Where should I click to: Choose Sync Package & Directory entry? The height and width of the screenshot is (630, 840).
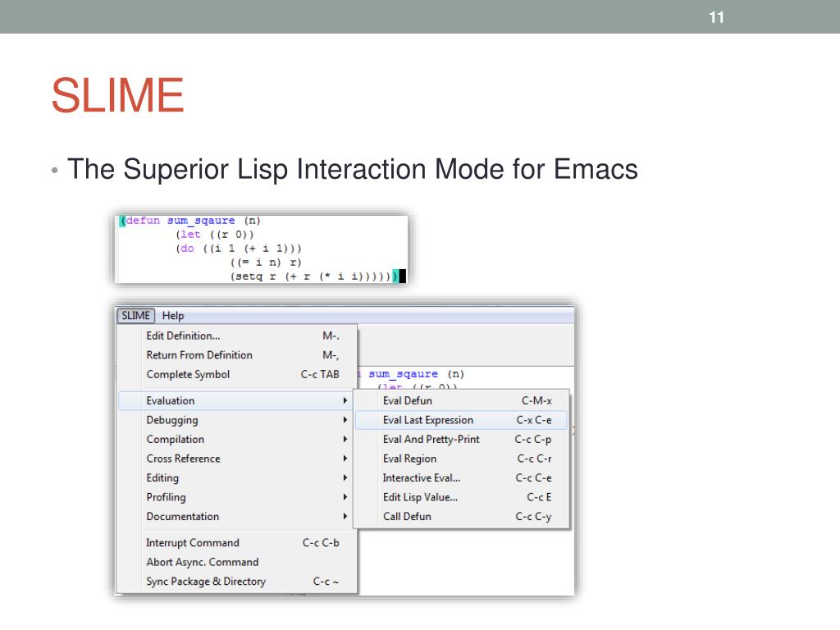[237, 582]
